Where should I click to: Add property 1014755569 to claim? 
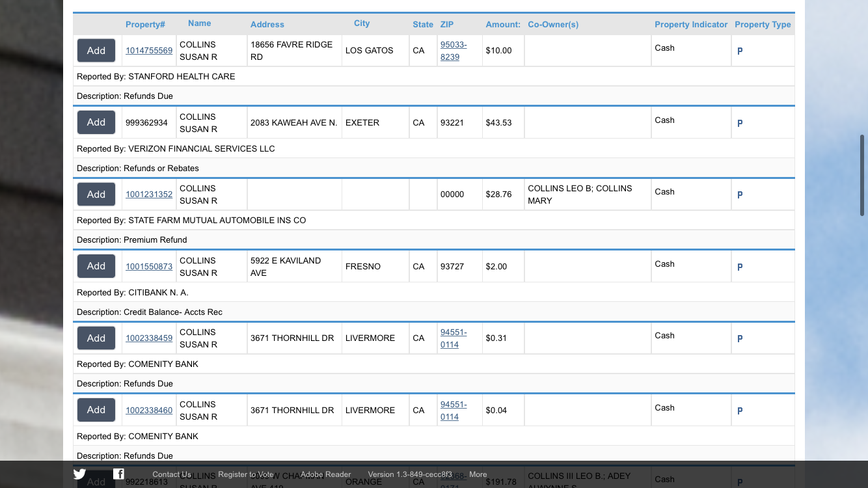coord(96,50)
